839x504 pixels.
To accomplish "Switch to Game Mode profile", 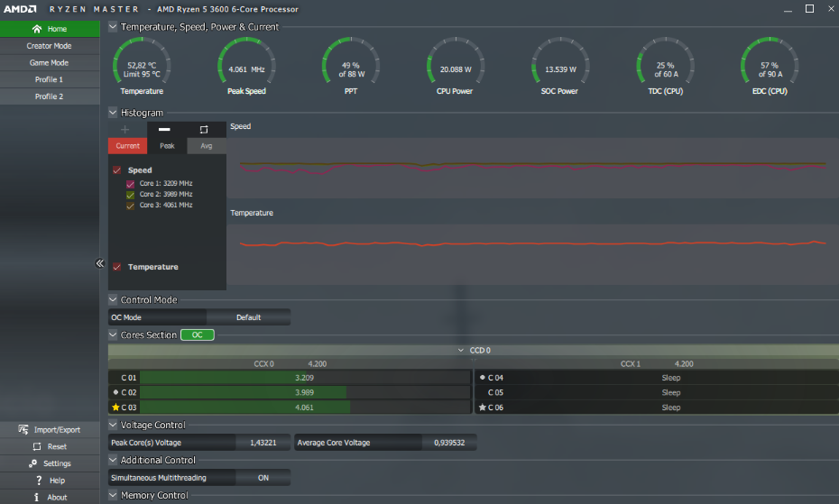I will click(x=50, y=62).
